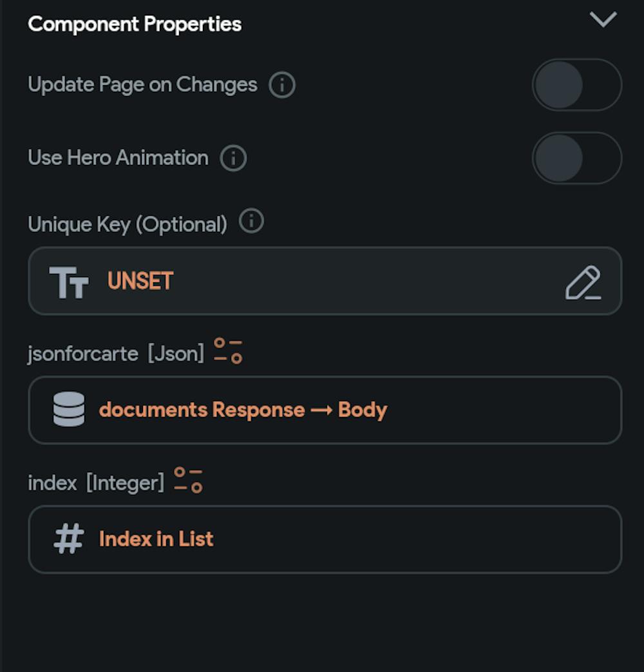Click info icon beside Update Page on Changes
The width and height of the screenshot is (644, 672).
(281, 85)
